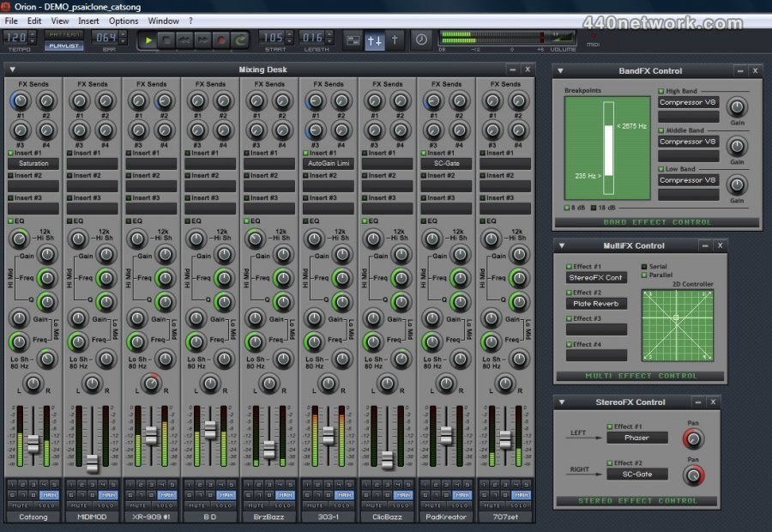The image size is (772, 532).
Task: Click the 2D Controller grid in MultiFX
Action: tap(677, 325)
